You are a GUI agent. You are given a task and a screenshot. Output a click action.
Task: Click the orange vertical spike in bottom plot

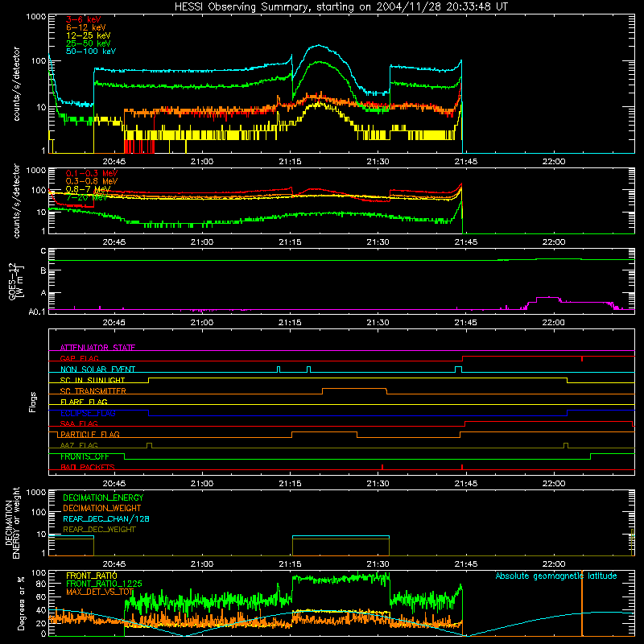(581, 603)
